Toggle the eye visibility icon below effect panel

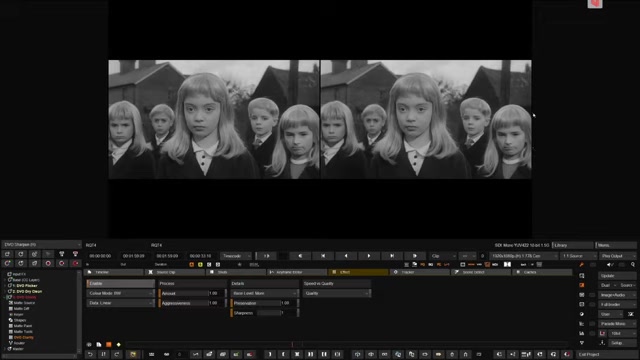click(89, 344)
